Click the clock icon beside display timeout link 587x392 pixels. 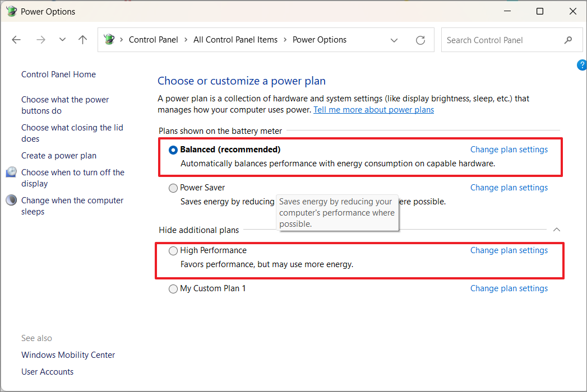[11, 172]
